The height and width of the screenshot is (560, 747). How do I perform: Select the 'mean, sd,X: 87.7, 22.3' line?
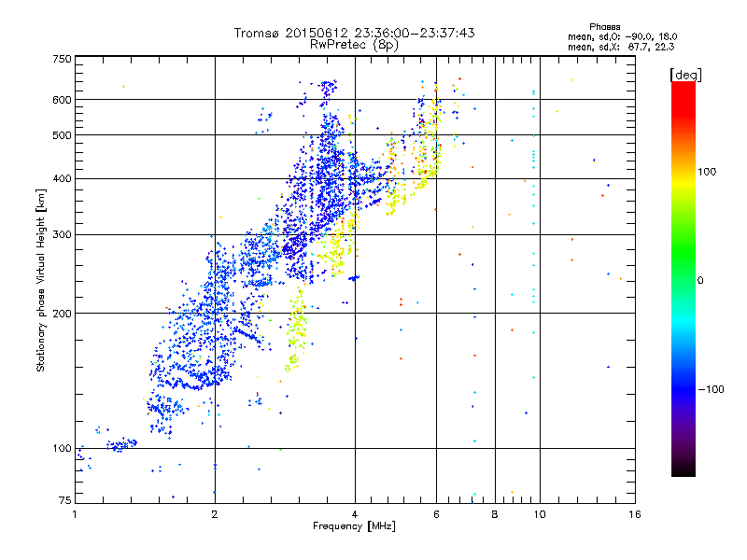(621, 47)
